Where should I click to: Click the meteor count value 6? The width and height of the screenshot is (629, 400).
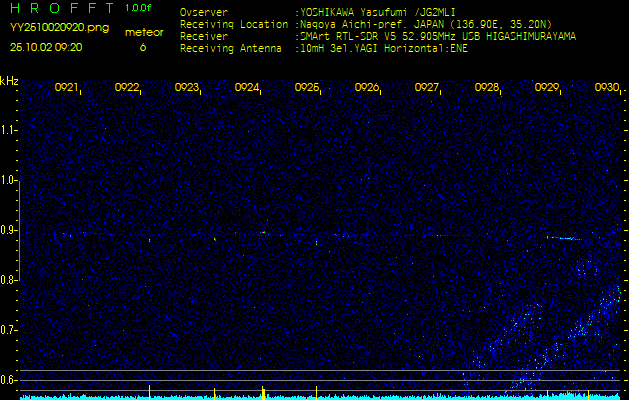point(143,47)
